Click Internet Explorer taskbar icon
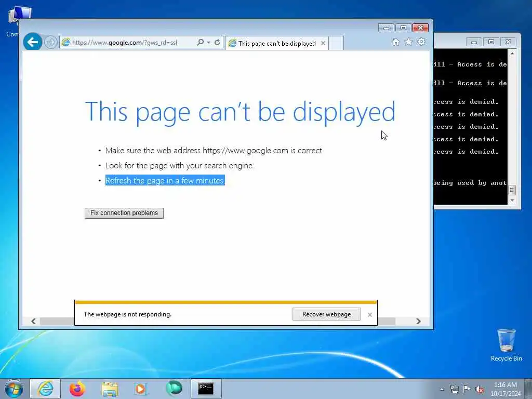The image size is (532, 399). pos(46,389)
